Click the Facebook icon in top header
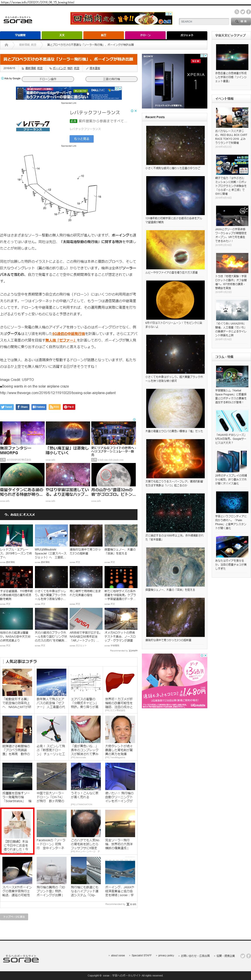Image resolution: width=251 pixels, height=980 pixels. (x=248, y=12)
